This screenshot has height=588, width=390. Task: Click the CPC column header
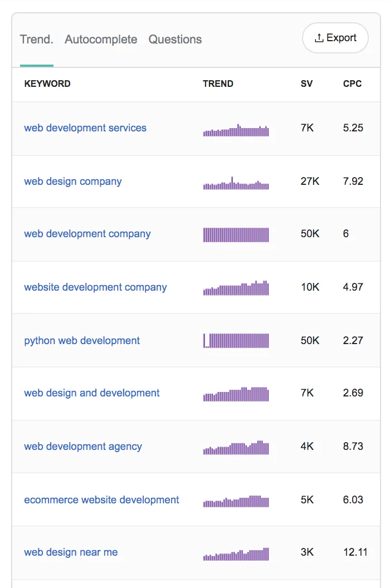pyautogui.click(x=352, y=84)
